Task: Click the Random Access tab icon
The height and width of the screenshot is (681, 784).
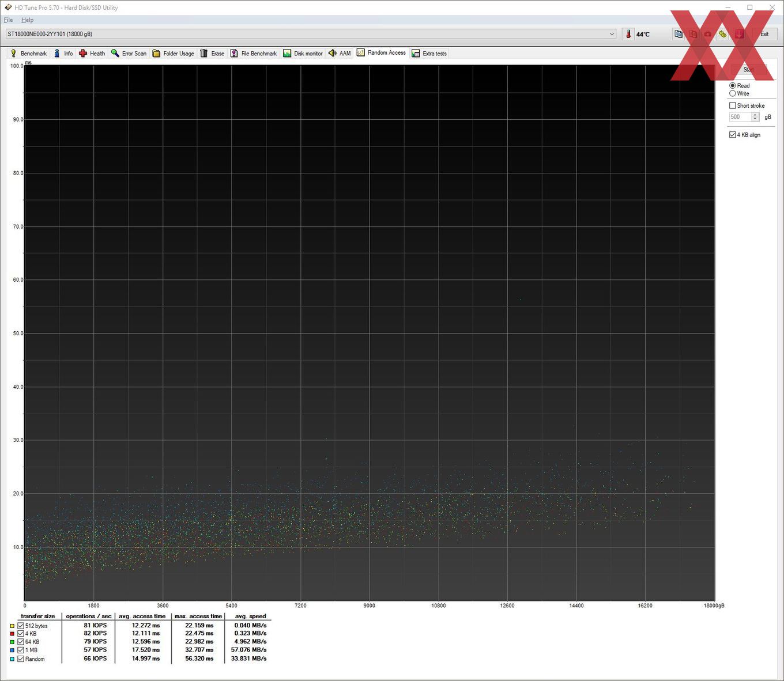Action: (361, 52)
